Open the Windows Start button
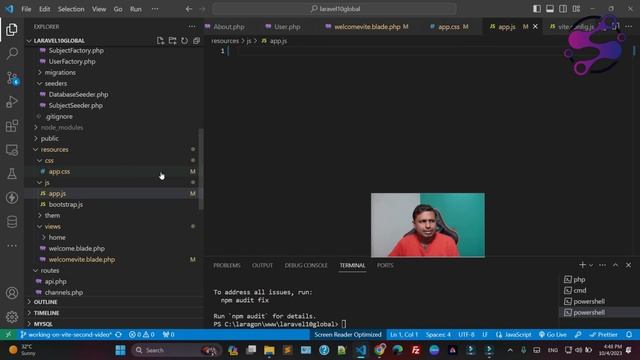 tap(120, 350)
